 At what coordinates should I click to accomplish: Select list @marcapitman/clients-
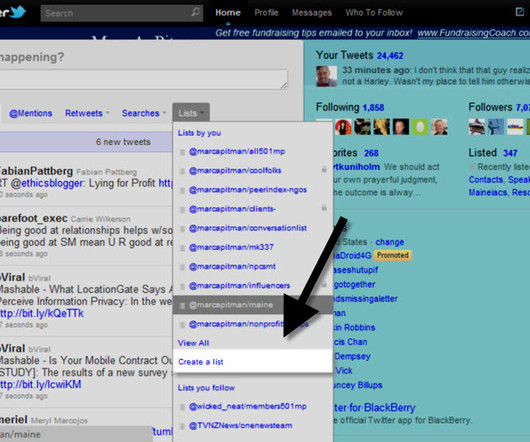pos(232,209)
